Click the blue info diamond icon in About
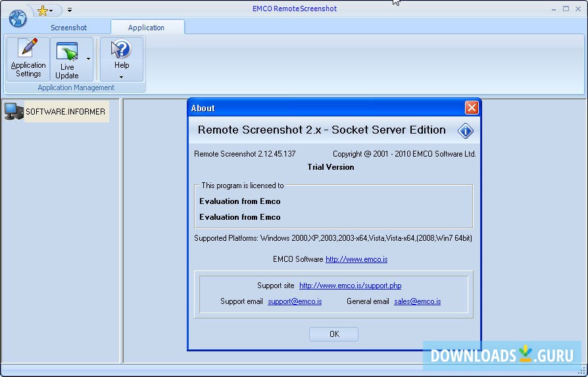Screen dimensions: 588x377 coord(466,131)
